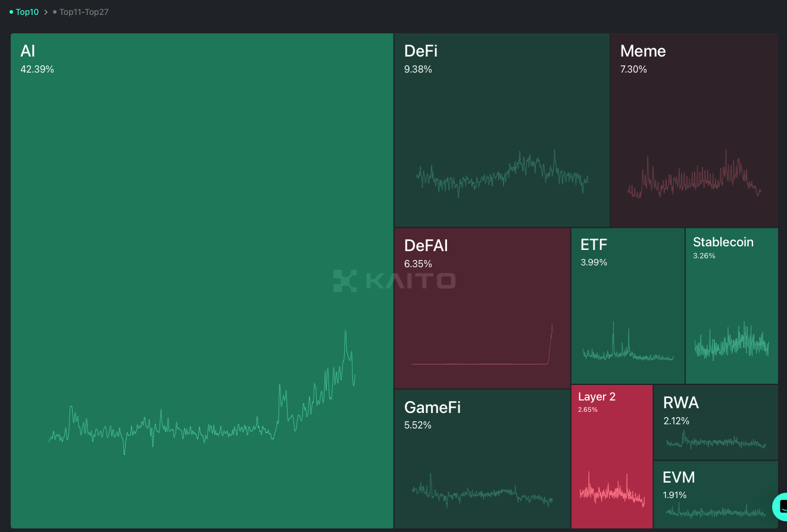
Task: Open the chat widget bubble
Action: [782, 506]
